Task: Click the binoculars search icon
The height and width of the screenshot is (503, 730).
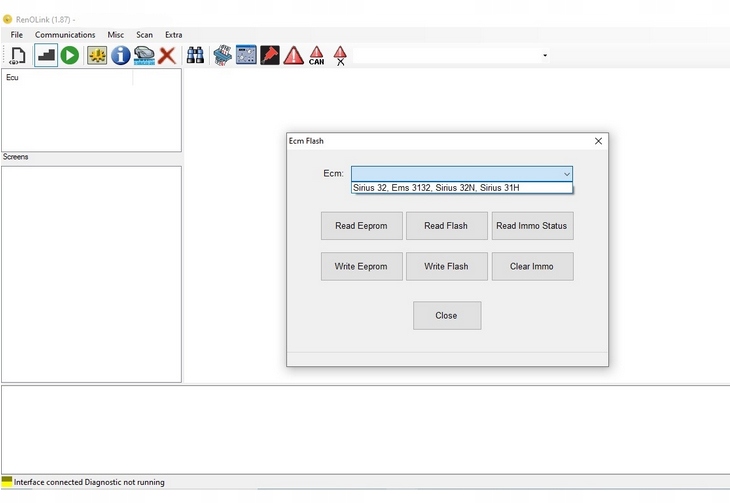Action: pos(195,55)
